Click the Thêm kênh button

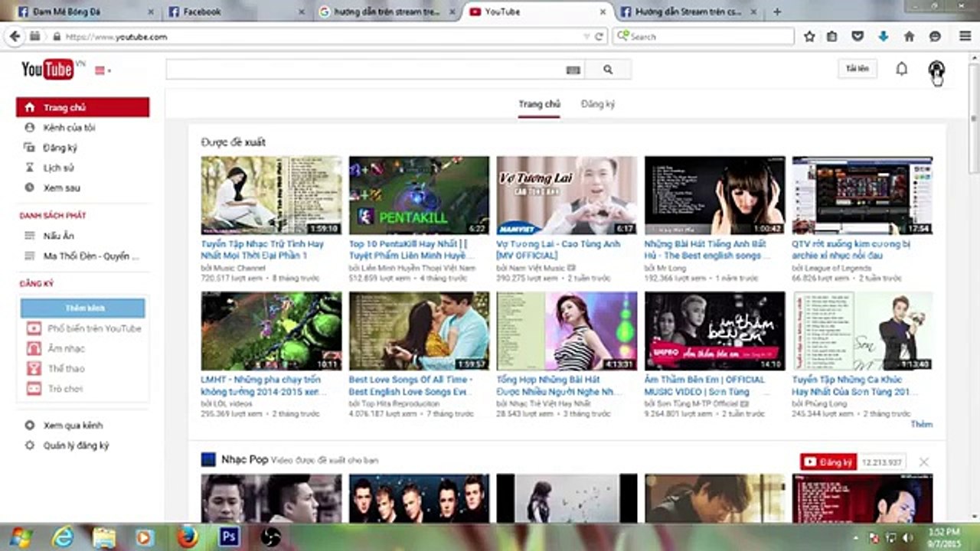pyautogui.click(x=83, y=308)
